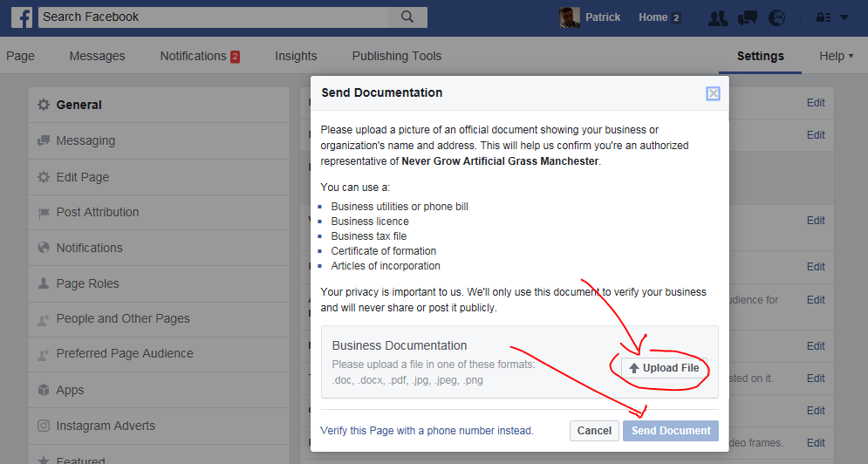Select Preferred Page Audience in sidebar
Screen dimensions: 868x464
159,353
